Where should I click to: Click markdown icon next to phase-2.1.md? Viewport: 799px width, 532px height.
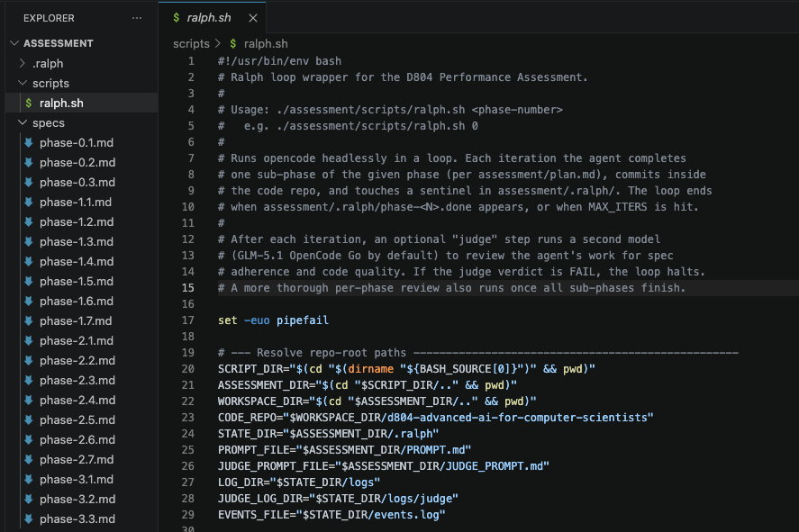(x=29, y=340)
